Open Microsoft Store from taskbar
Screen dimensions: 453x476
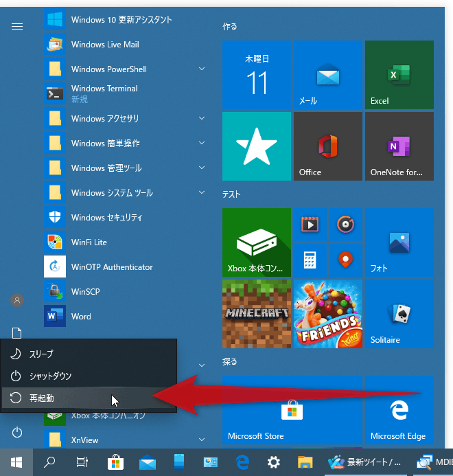coord(115,462)
